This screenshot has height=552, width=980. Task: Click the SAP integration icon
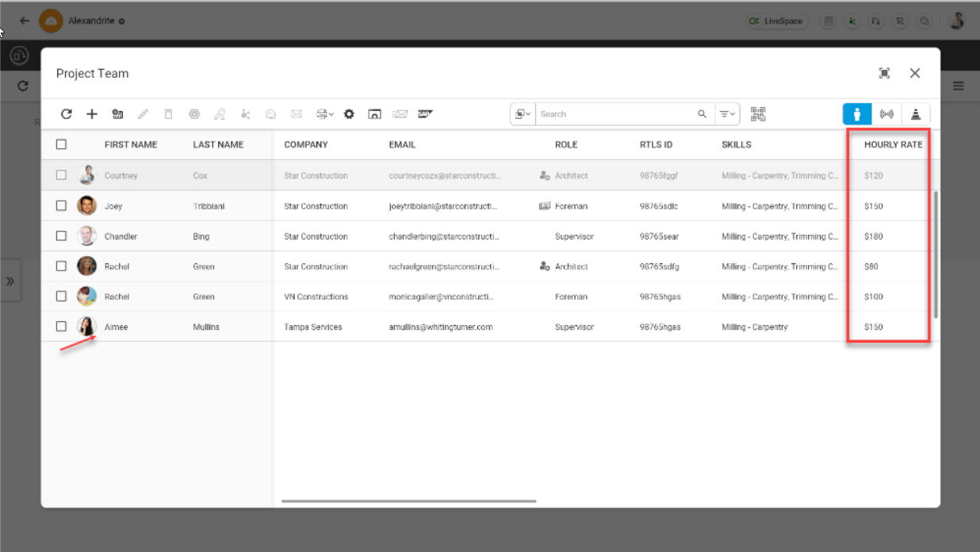tap(425, 113)
